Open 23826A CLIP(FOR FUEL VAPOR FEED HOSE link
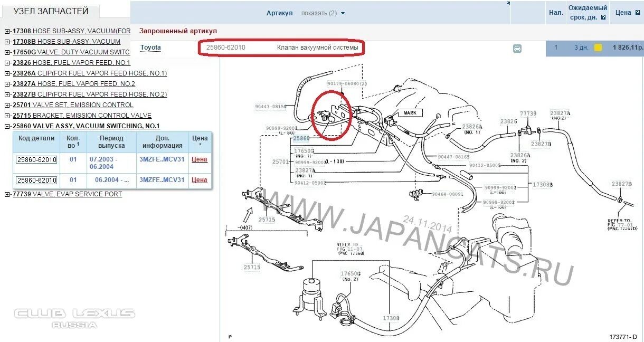Viewport: 644px width, 342px height. click(90, 73)
